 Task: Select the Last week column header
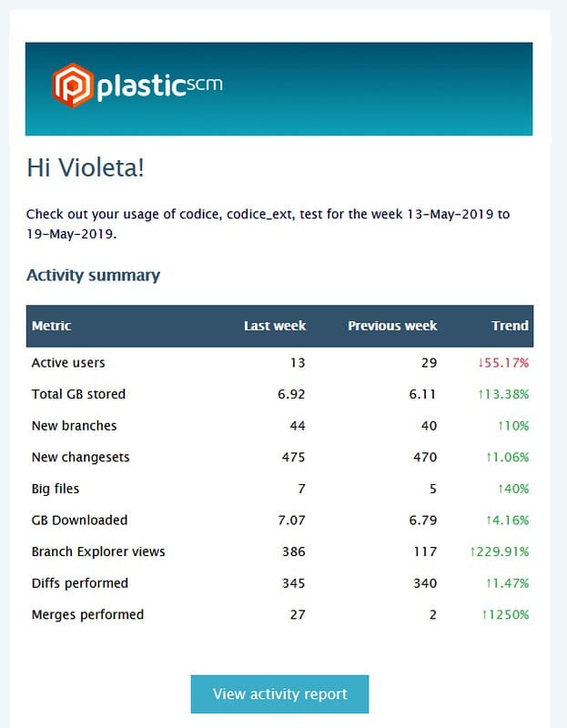[x=275, y=326]
